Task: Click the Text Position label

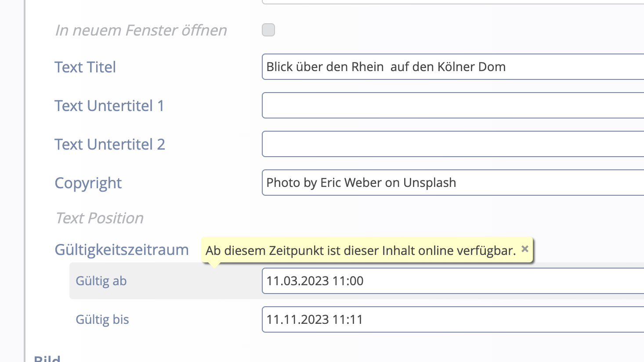Action: pyautogui.click(x=99, y=218)
